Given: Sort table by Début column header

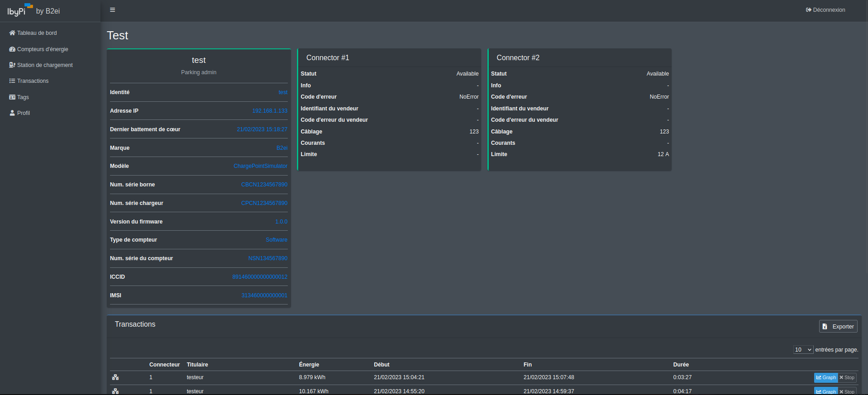Looking at the screenshot, I should point(382,365).
